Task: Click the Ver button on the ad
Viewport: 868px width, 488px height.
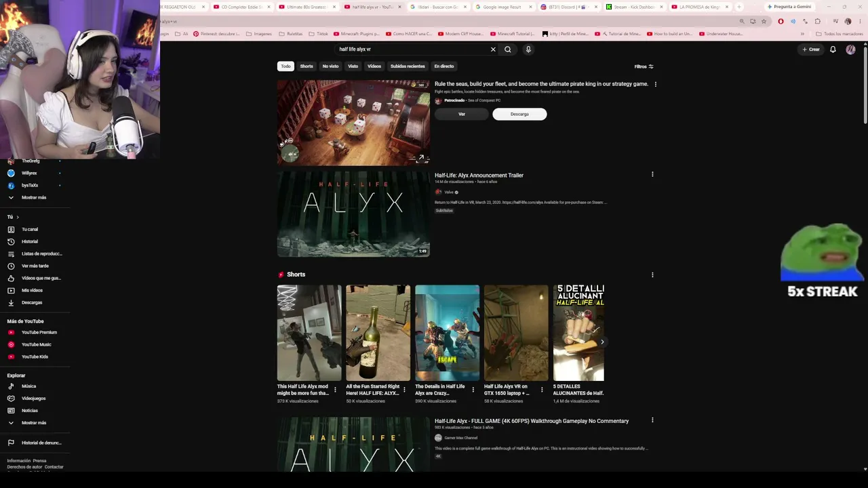Action: pos(462,114)
